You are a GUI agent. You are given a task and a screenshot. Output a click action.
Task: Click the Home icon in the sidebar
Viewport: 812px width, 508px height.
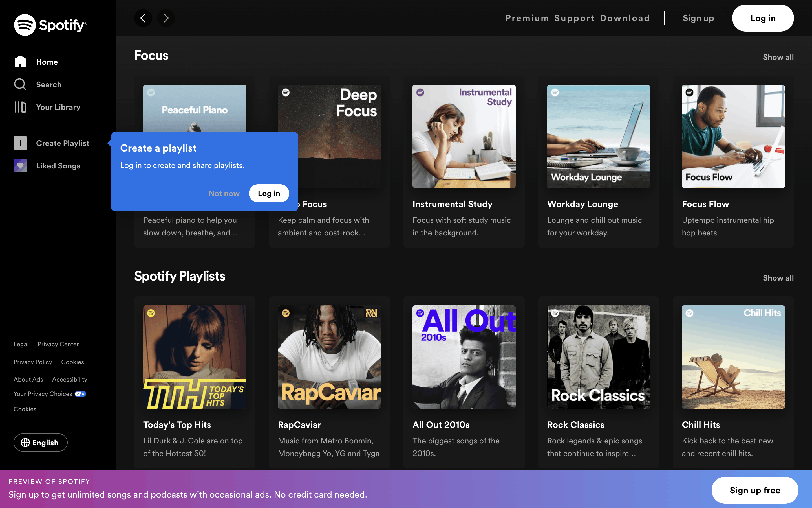20,62
